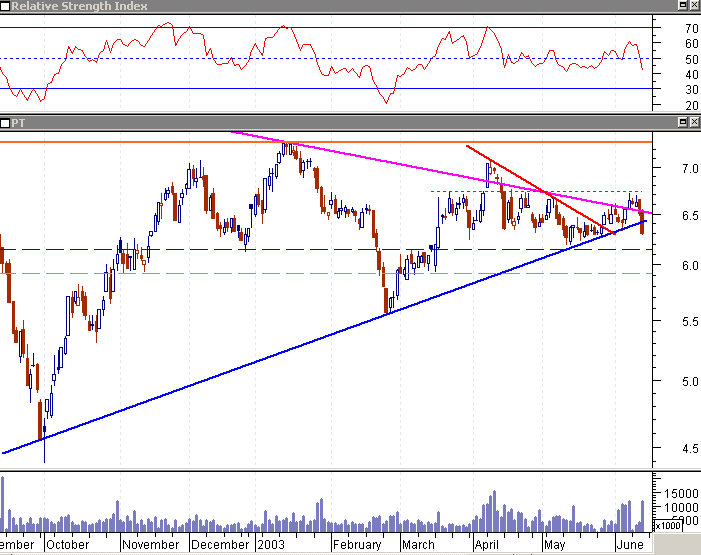Click the Relative Strength Index panel menu box
Screen dimensions: 701x555
[5, 6]
